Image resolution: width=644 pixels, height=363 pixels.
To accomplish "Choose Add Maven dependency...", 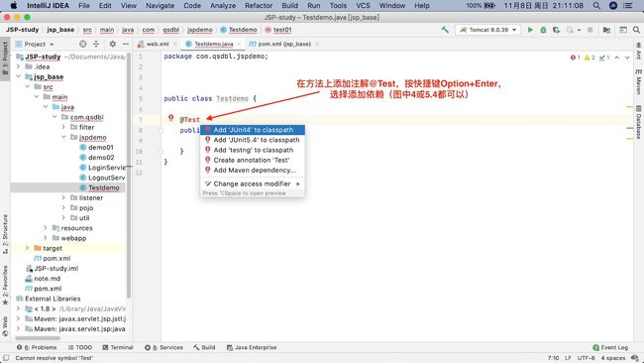I will pos(253,171).
